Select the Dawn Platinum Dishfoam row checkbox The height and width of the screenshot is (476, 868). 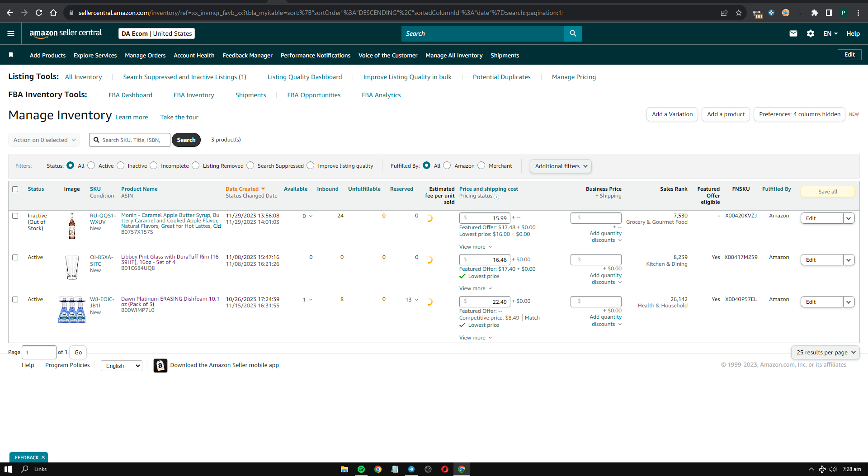(15, 299)
